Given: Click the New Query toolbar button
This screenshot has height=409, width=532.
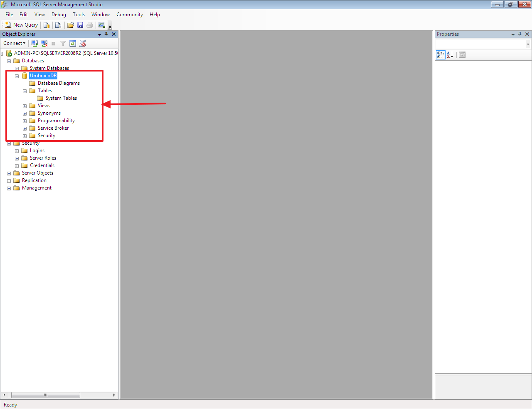Looking at the screenshot, I should click(22, 25).
